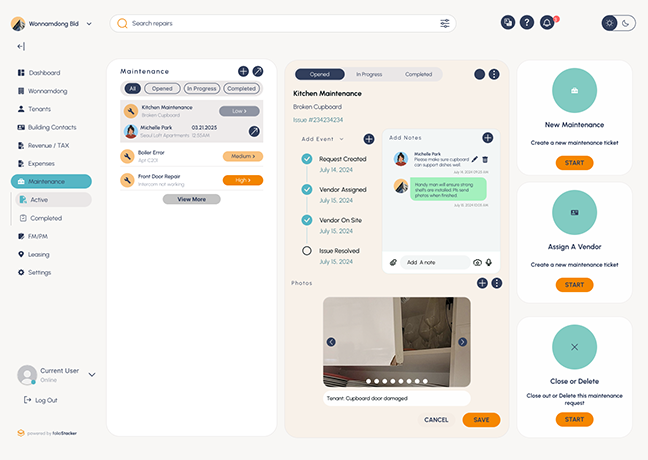The width and height of the screenshot is (648, 460).
Task: Toggle the Vendor On Site checkmark
Action: coord(307,219)
